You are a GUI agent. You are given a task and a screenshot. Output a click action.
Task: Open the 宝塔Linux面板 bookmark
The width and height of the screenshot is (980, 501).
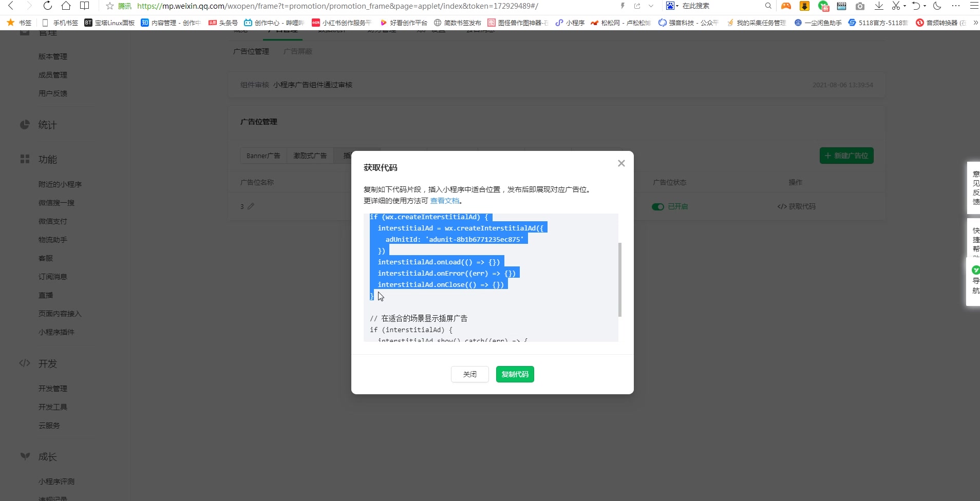pyautogui.click(x=109, y=23)
